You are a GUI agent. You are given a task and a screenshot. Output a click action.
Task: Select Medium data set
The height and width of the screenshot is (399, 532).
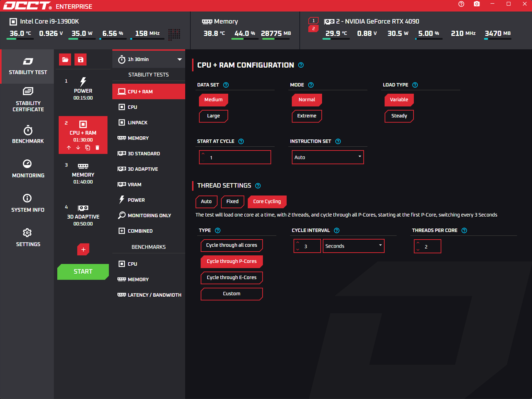click(213, 100)
